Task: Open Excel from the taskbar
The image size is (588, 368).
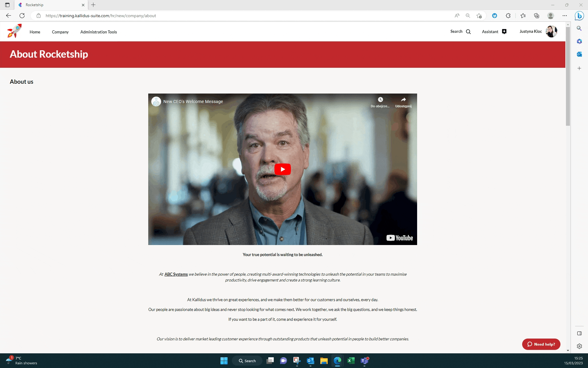Action: [351, 361]
